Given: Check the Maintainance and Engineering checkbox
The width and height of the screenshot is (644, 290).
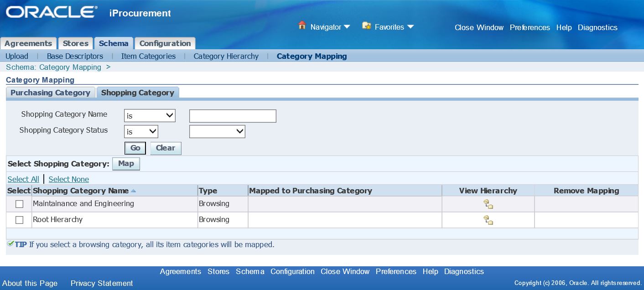Looking at the screenshot, I should [x=19, y=204].
